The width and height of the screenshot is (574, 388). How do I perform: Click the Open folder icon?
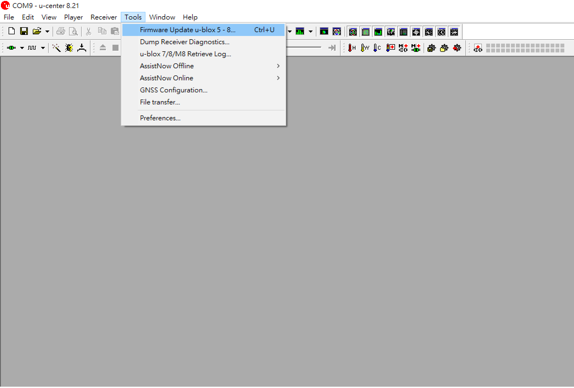[37, 31]
